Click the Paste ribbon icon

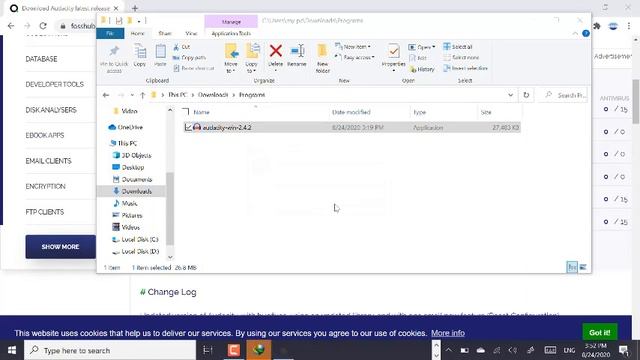(160, 55)
